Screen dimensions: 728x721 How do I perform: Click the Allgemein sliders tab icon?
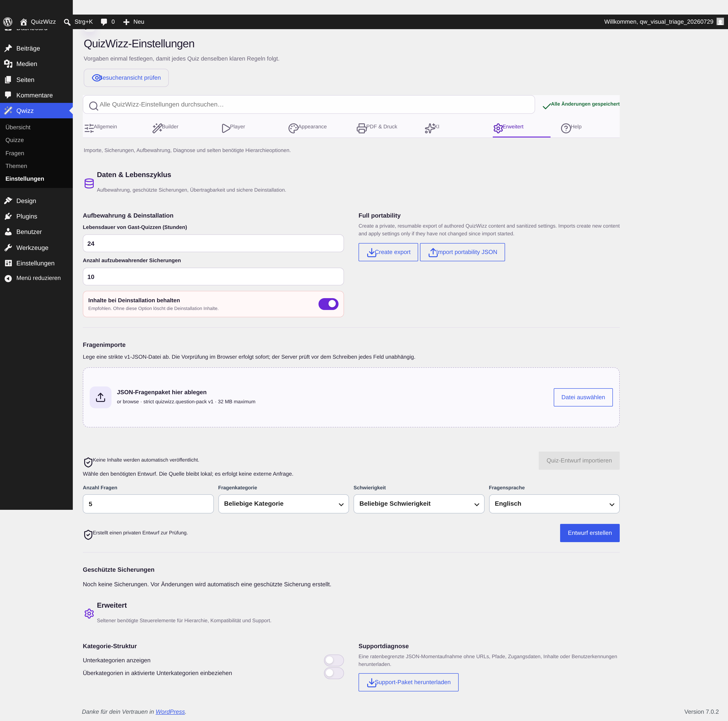coord(89,128)
